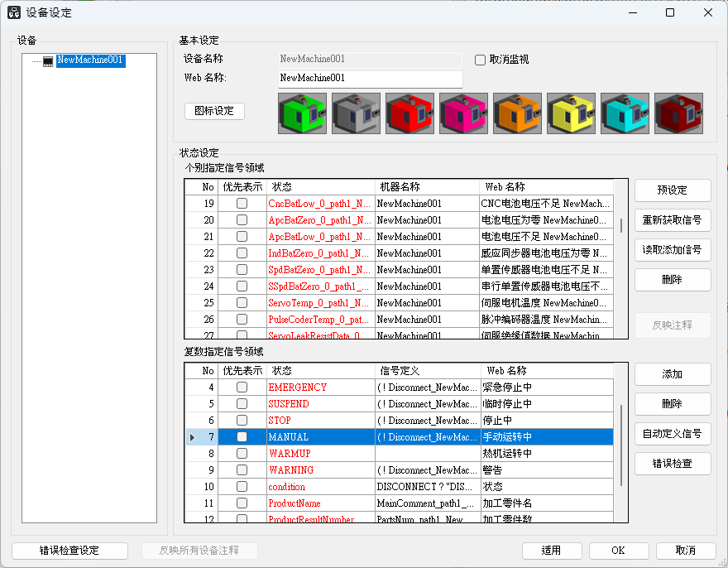Open 错误检查设定 at bottom left
The height and width of the screenshot is (568, 728).
(x=69, y=551)
